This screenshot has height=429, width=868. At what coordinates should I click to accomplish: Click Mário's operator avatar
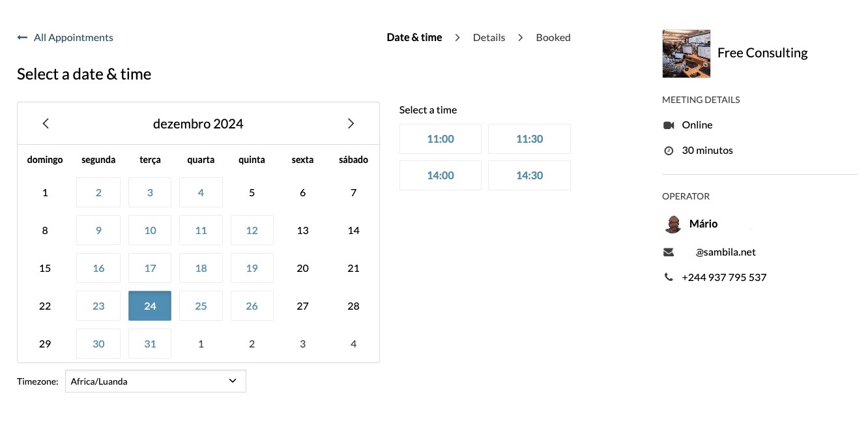[673, 224]
